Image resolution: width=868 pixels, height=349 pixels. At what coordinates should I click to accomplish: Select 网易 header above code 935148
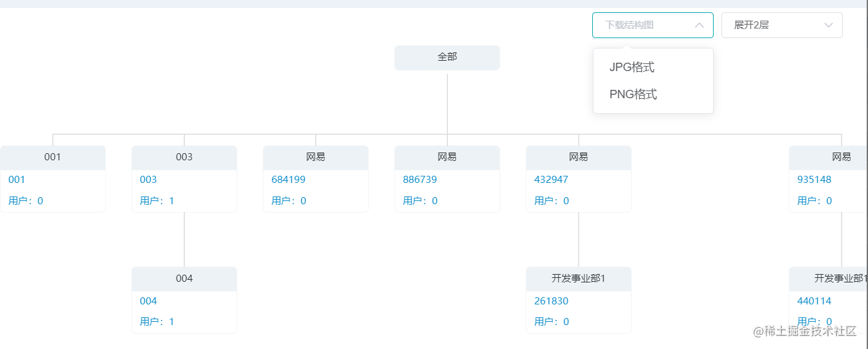pos(829,157)
